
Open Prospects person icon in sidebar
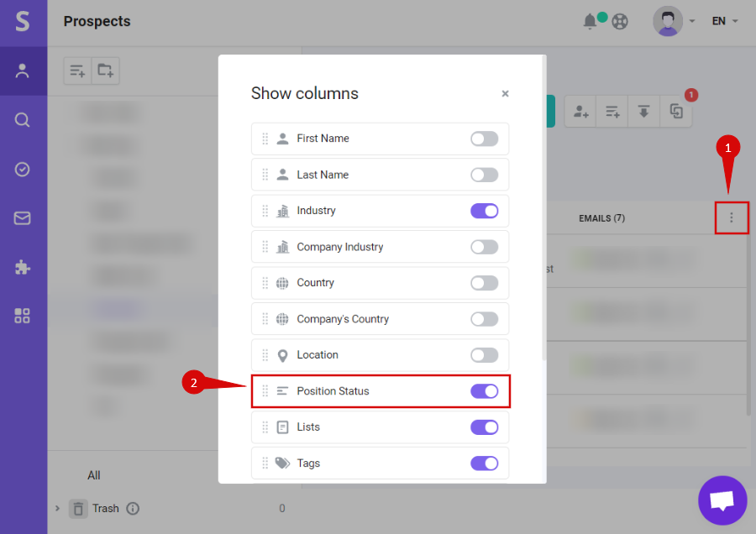[22, 71]
